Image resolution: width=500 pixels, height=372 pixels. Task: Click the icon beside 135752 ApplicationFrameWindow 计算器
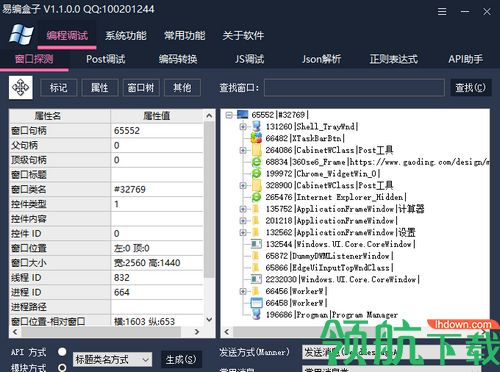coord(256,209)
